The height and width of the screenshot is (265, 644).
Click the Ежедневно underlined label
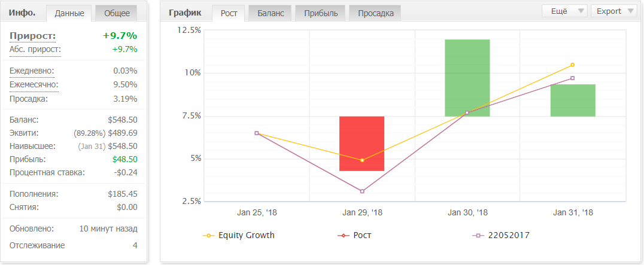tap(32, 71)
